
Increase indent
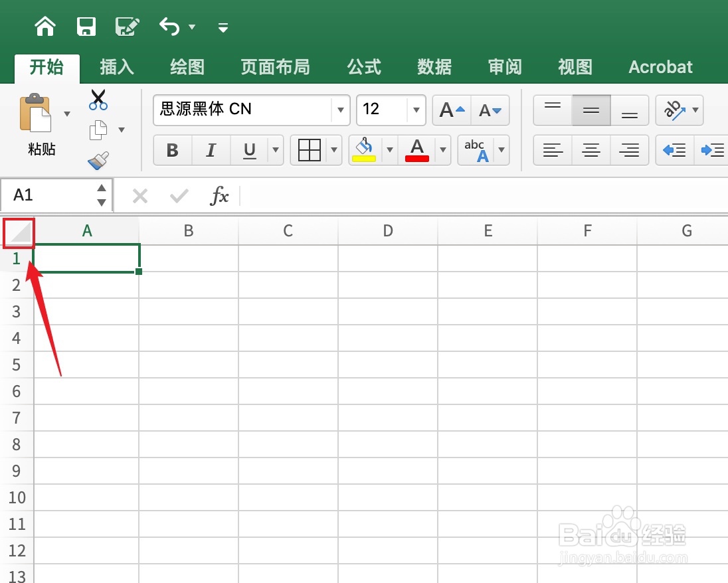click(x=712, y=150)
